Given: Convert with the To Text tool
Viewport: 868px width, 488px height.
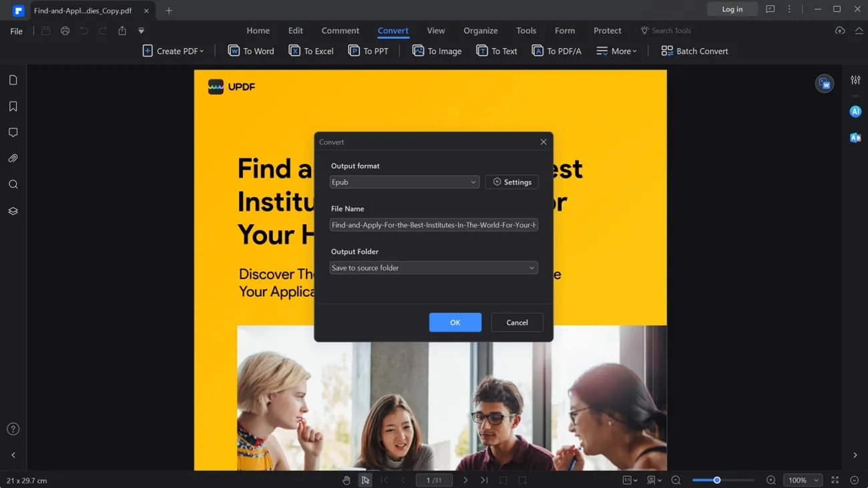Looking at the screenshot, I should (x=497, y=51).
